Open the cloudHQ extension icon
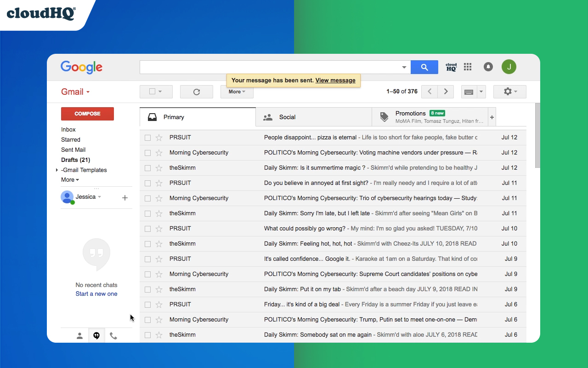Image resolution: width=588 pixels, height=368 pixels. coord(451,67)
